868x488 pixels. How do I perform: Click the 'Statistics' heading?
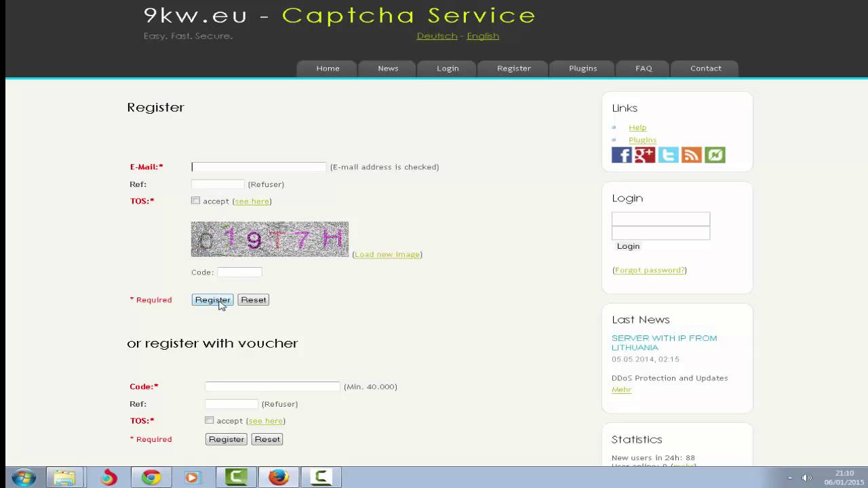pos(637,440)
